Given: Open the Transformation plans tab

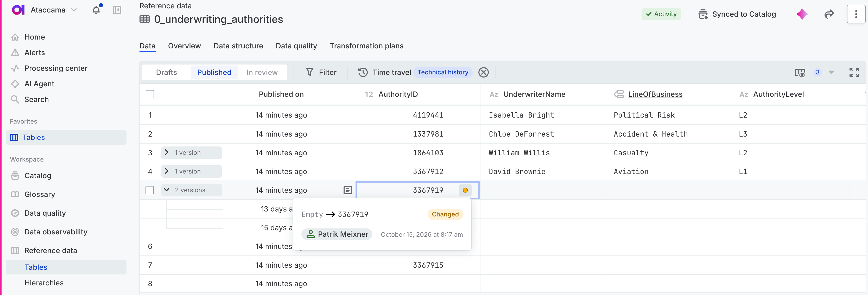Looking at the screenshot, I should coord(366,46).
